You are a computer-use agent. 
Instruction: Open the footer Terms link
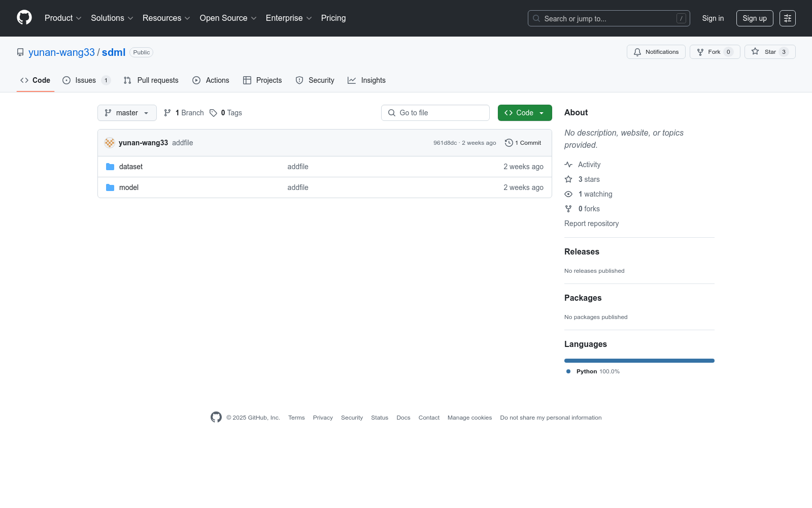pos(296,418)
